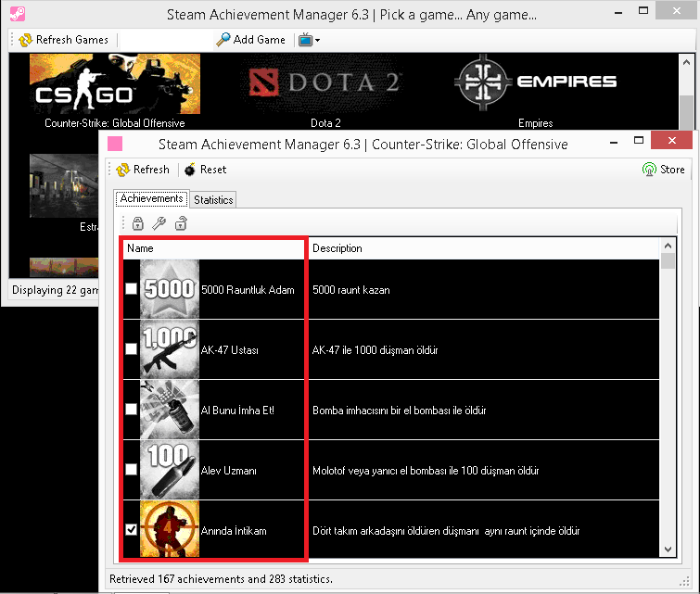This screenshot has width=700, height=594.
Task: Click the Steam icon in picker title bar
Action: click(x=18, y=14)
